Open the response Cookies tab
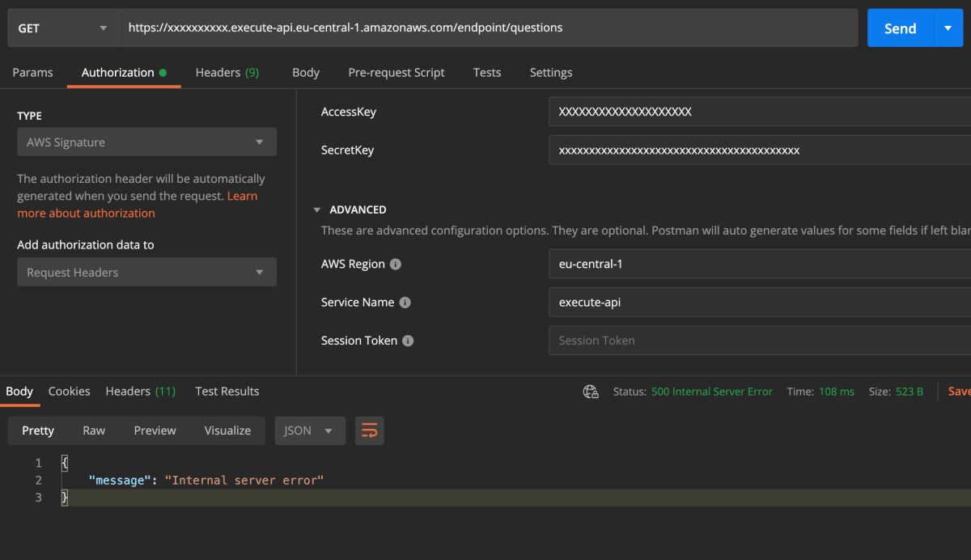This screenshot has width=971, height=560. point(69,392)
